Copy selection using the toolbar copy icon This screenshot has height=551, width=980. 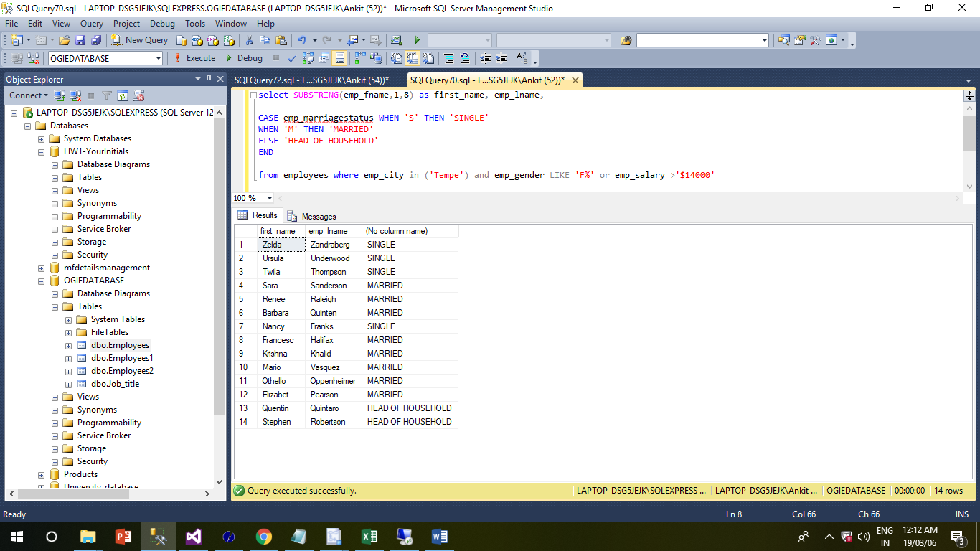click(x=265, y=40)
